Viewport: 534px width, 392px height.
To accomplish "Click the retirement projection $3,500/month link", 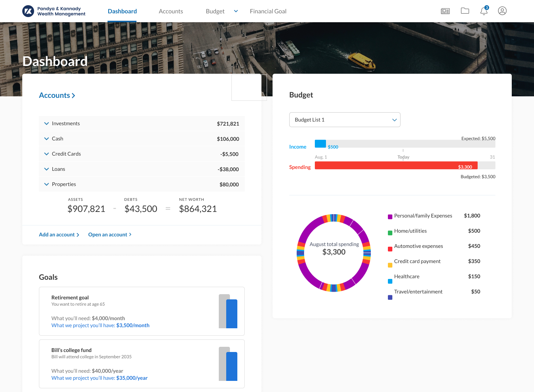I will pyautogui.click(x=100, y=325).
